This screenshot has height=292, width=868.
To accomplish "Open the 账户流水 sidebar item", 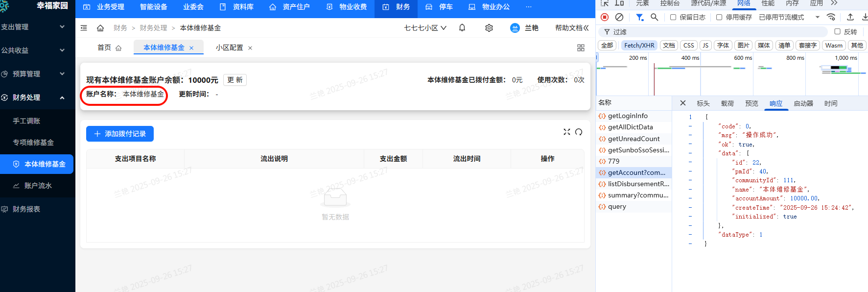I will pos(37,186).
